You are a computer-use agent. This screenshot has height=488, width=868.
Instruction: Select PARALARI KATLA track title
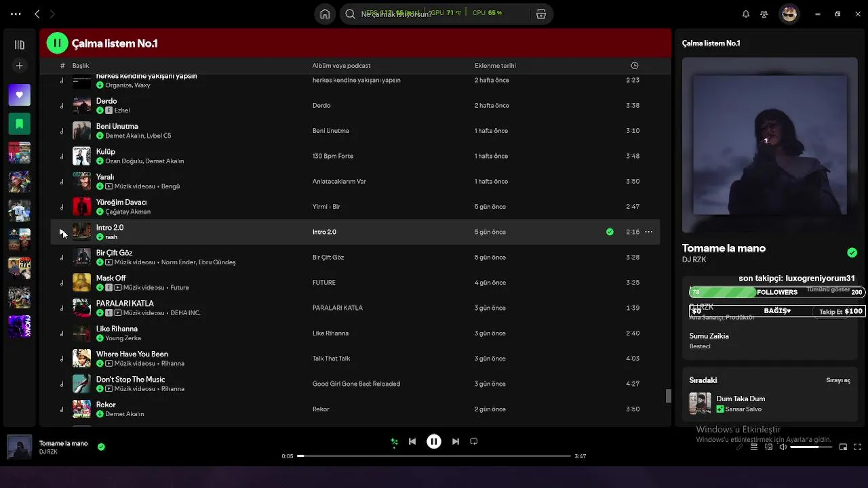coord(125,304)
